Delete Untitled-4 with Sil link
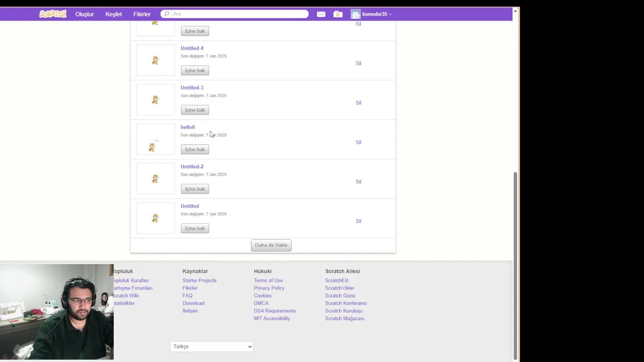 [358, 63]
